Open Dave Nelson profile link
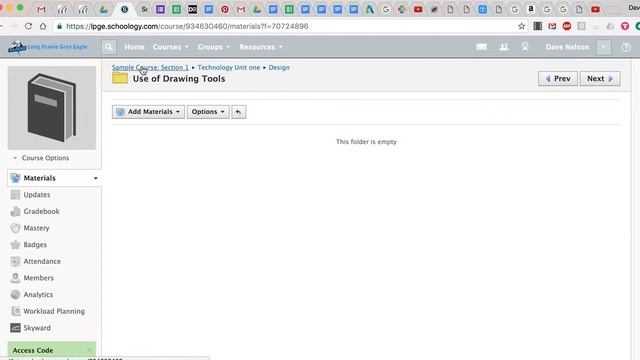 [x=567, y=47]
